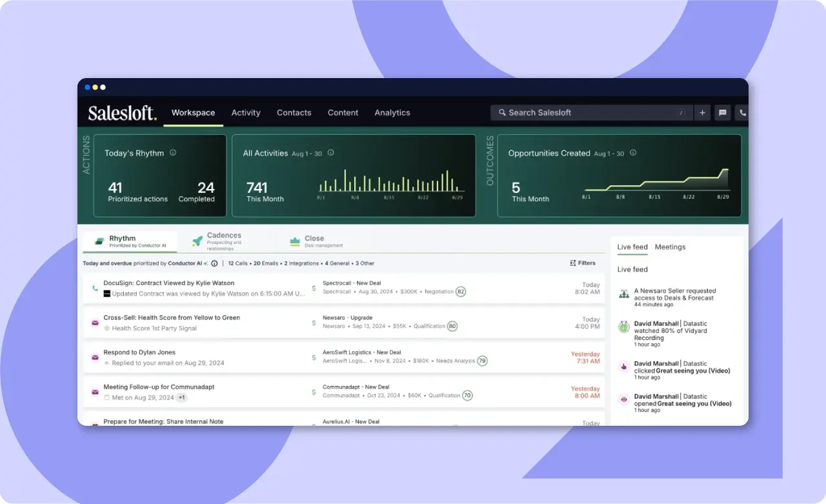
Task: Click the eye icon on opened-video item
Action: coord(624,399)
